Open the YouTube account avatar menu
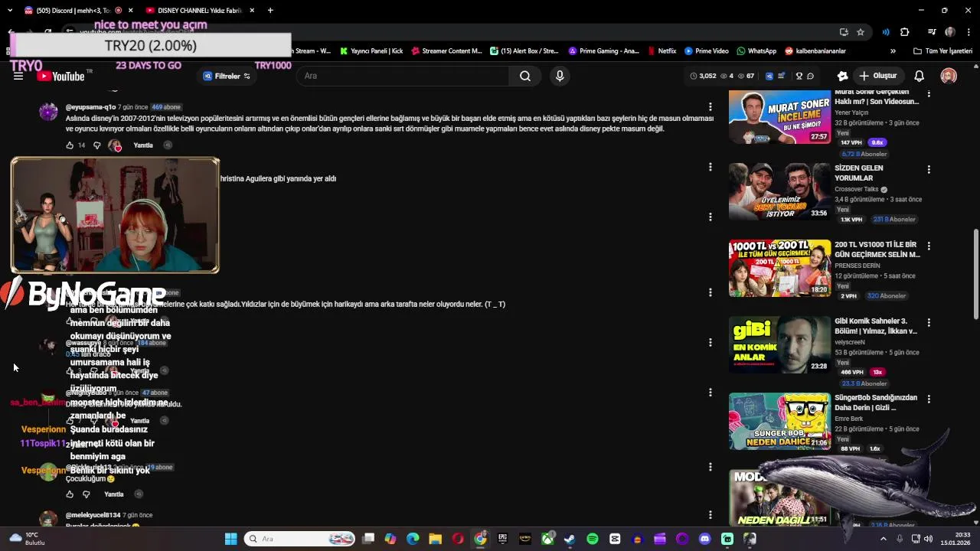Image resolution: width=980 pixels, height=551 pixels. [949, 76]
